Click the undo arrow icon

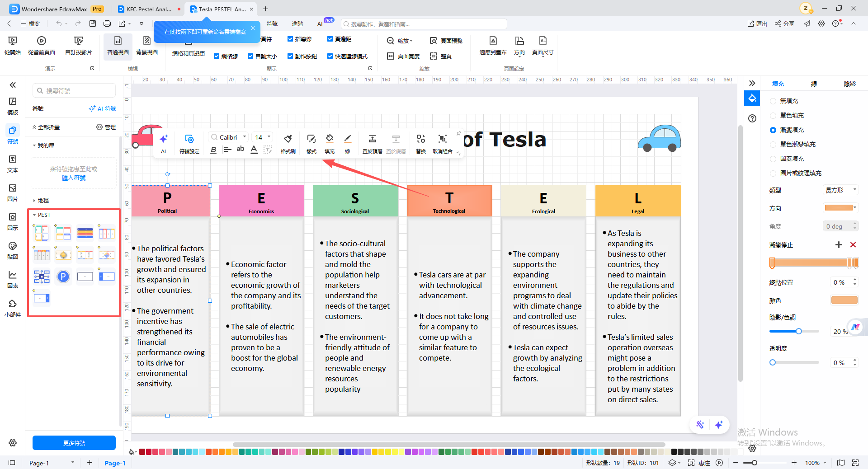pos(59,23)
